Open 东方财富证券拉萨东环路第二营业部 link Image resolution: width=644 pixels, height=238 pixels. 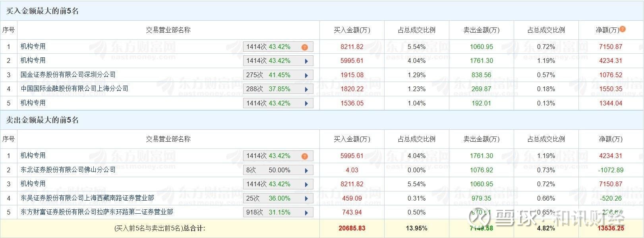coord(97,212)
